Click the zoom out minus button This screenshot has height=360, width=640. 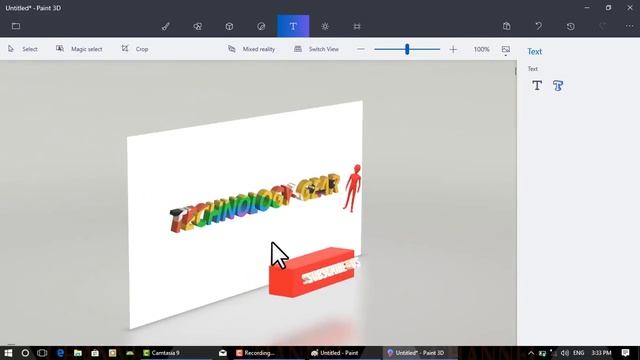tap(360, 49)
